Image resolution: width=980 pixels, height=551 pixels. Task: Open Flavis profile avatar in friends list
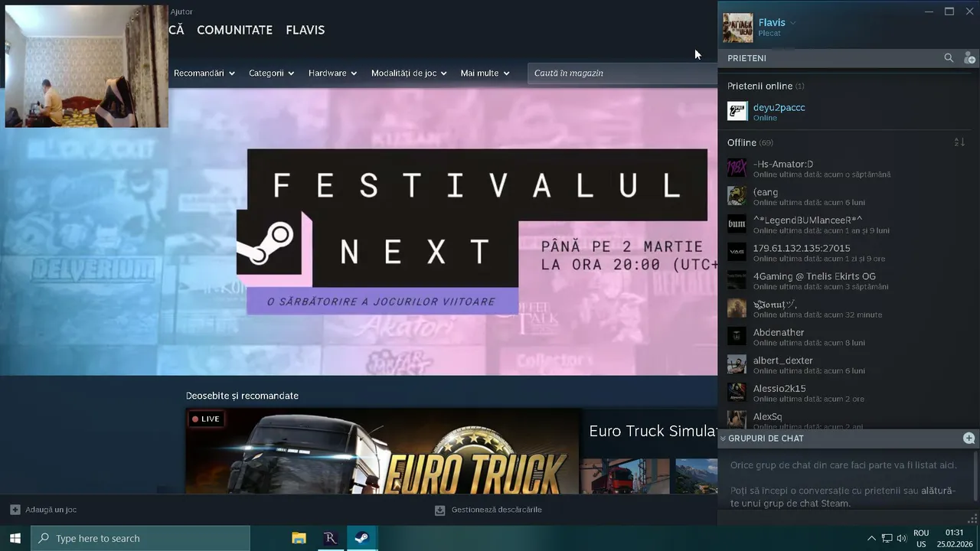(738, 28)
